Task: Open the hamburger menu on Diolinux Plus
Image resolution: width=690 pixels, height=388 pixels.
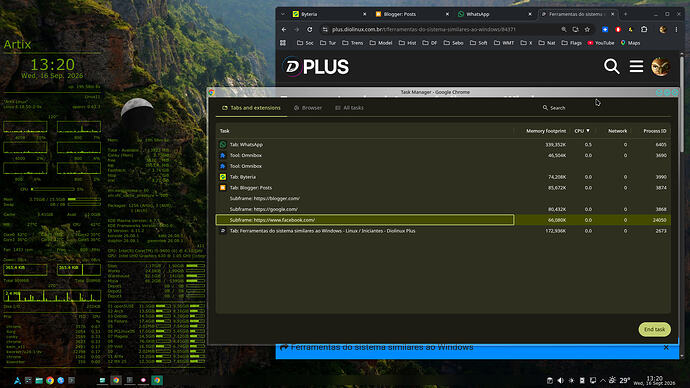Action: point(636,66)
